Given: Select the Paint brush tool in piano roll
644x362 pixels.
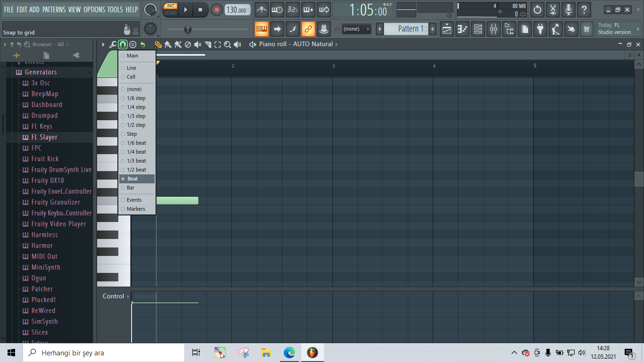Looking at the screenshot, I should tap(168, 44).
